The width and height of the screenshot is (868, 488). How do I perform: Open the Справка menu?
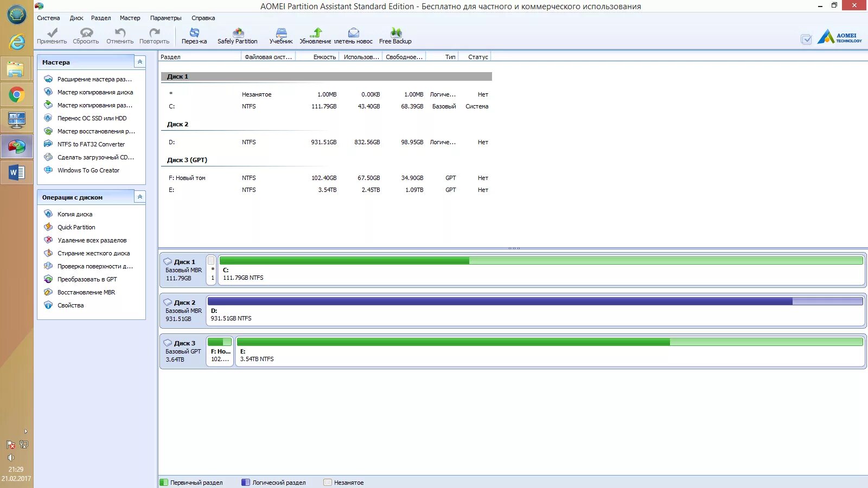203,18
